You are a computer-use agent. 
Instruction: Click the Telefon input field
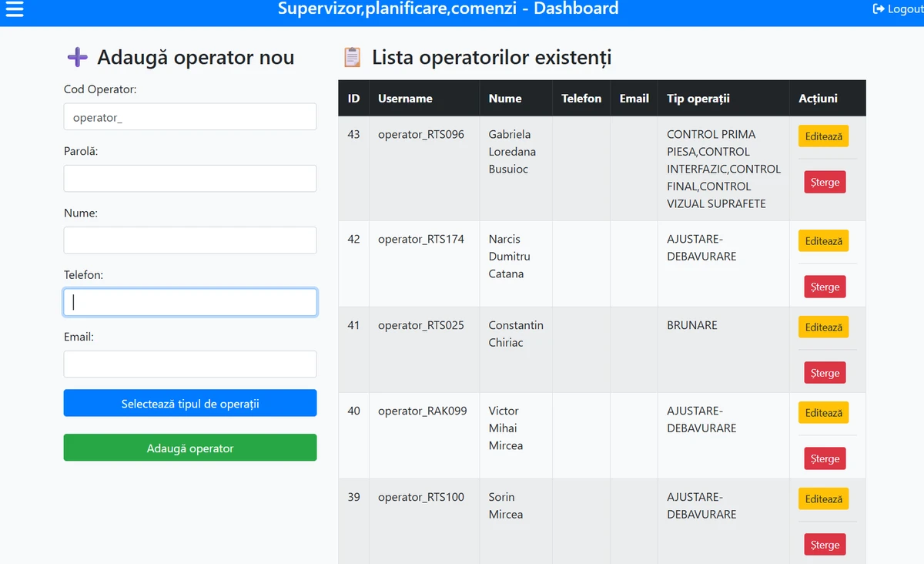click(189, 302)
